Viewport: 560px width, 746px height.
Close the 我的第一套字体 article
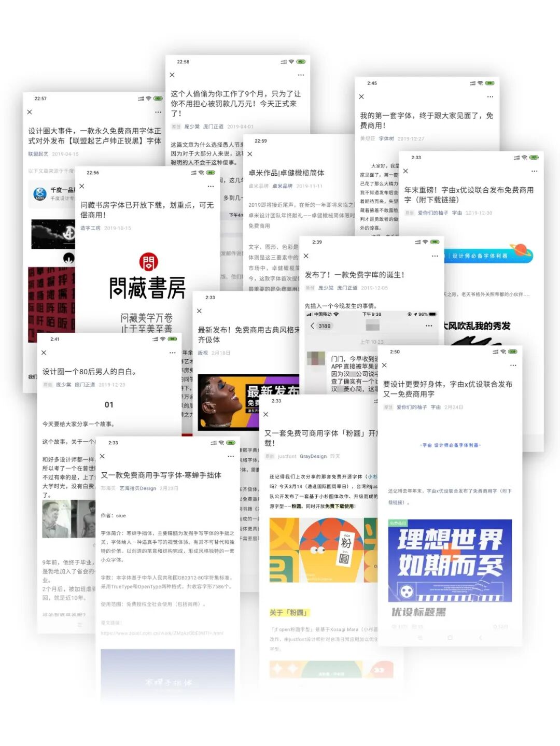click(361, 97)
